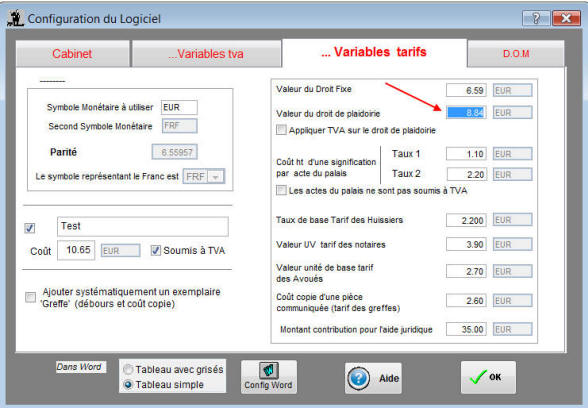Select the Tableau avec grisés radio option

(128, 369)
